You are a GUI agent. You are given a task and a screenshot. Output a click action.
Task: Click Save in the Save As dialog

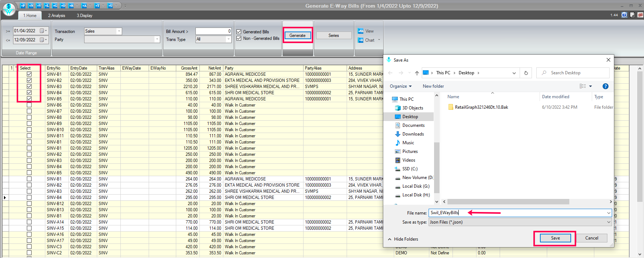tap(556, 238)
